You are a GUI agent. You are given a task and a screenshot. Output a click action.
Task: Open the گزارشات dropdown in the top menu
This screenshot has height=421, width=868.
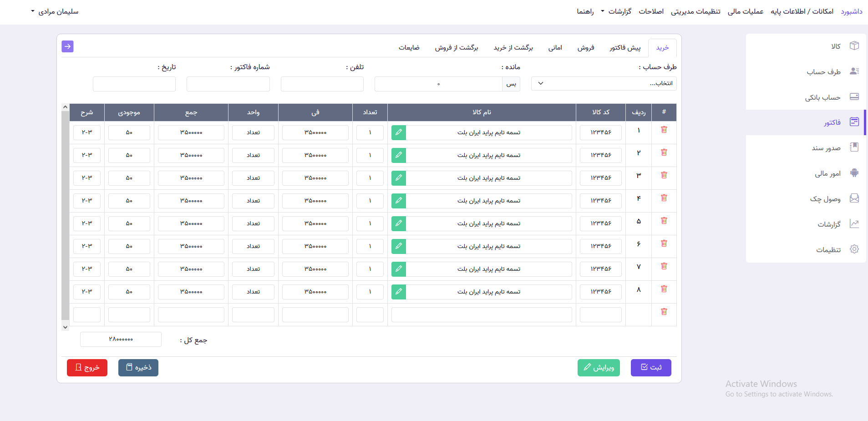pyautogui.click(x=616, y=11)
